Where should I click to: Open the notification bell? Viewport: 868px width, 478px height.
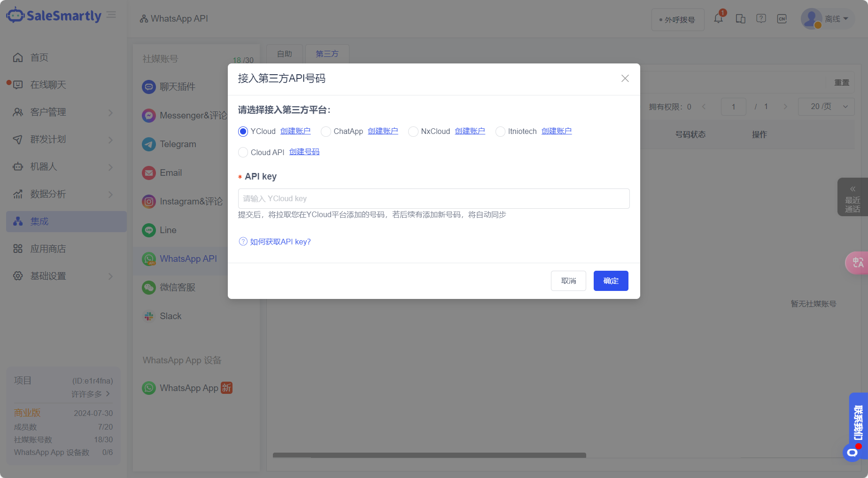pyautogui.click(x=718, y=19)
